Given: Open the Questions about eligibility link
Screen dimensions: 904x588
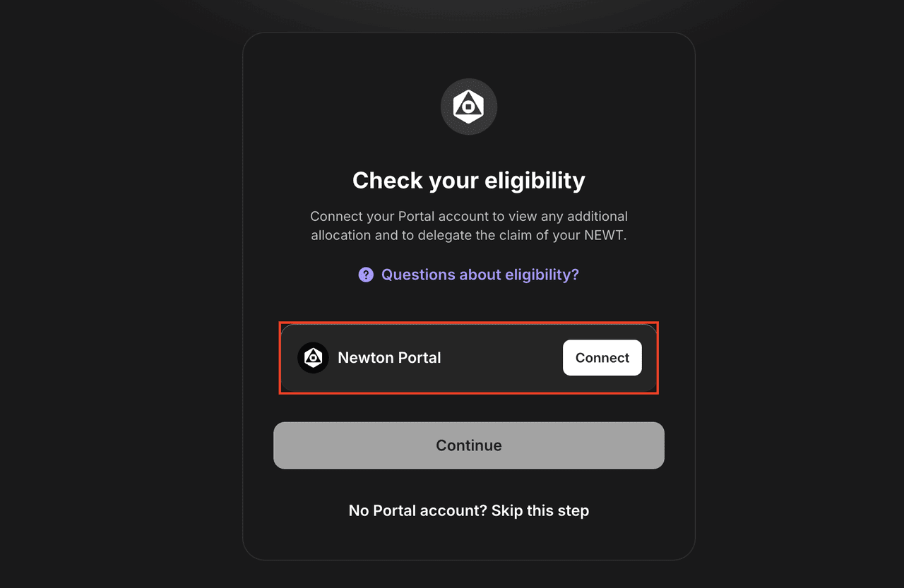Looking at the screenshot, I should click(480, 275).
